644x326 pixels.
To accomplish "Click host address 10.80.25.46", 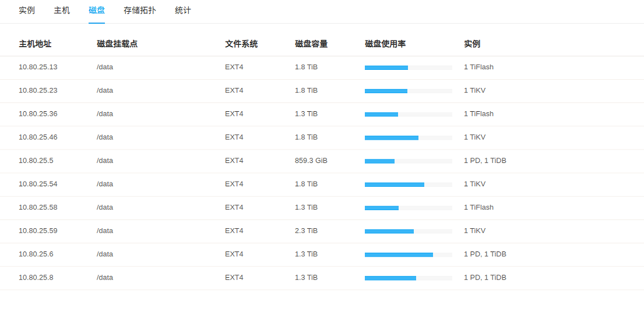I will click(x=38, y=137).
